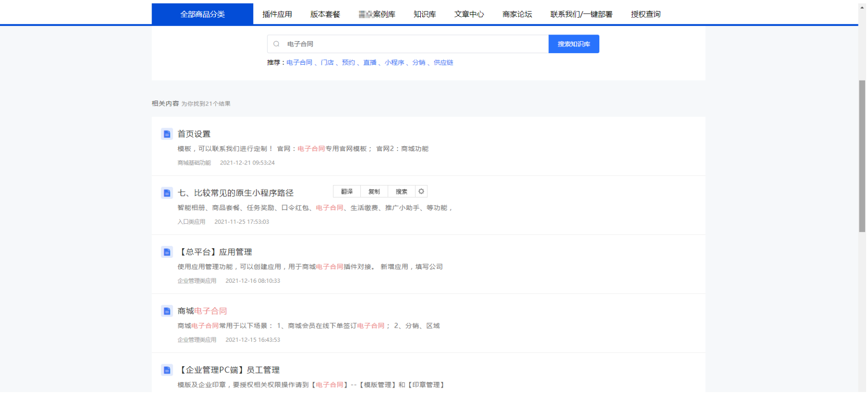The height and width of the screenshot is (405, 868).
Task: Click the magnifier icon in search box
Action: 276,44
